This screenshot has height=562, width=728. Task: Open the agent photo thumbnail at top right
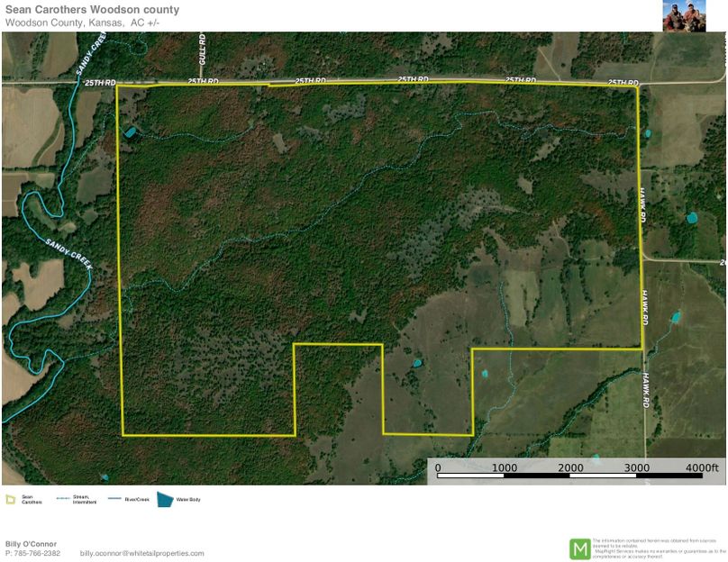[x=684, y=15]
